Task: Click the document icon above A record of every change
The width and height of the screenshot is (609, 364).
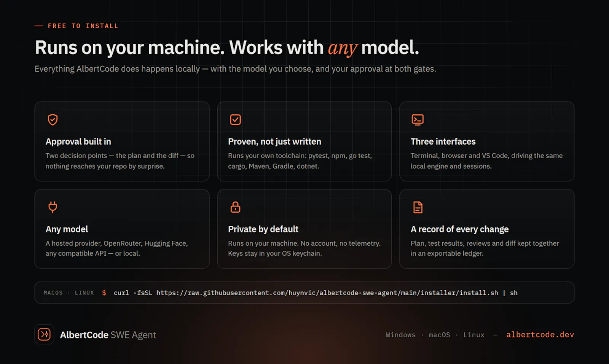Action: pyautogui.click(x=418, y=207)
